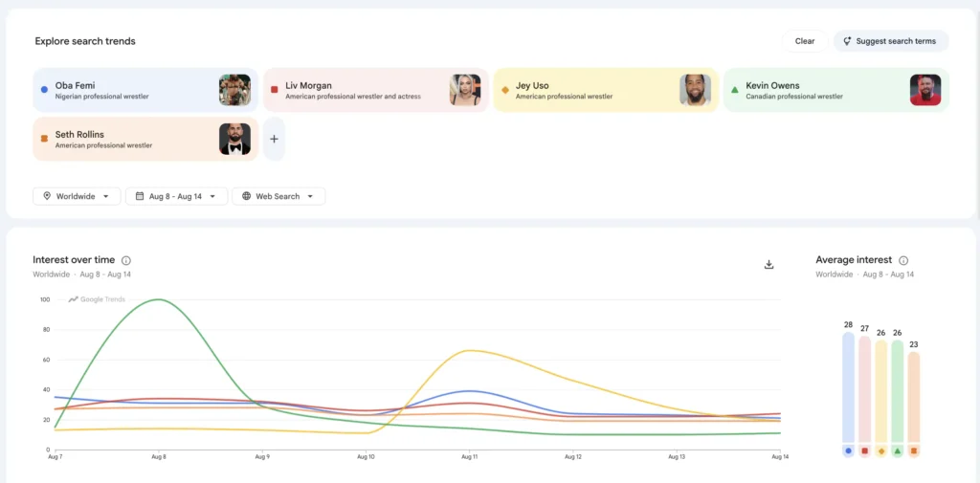Click info icon next to Interest over time
Image resolution: width=980 pixels, height=483 pixels.
126,260
